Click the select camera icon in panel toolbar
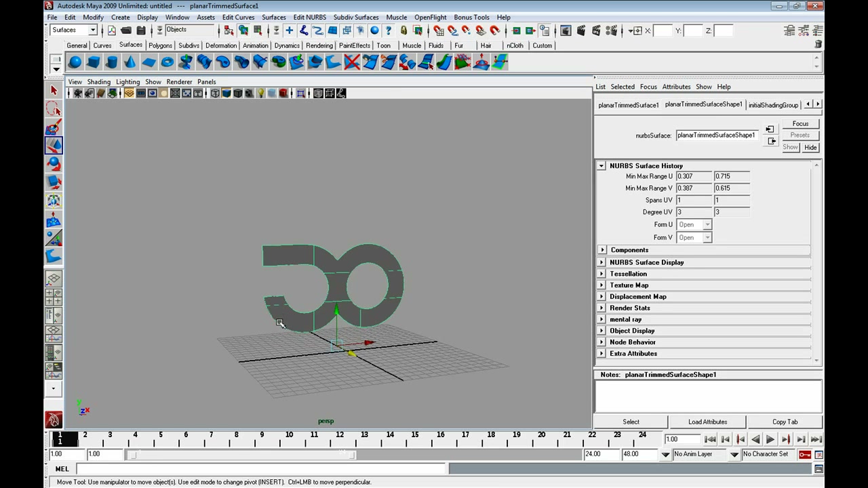 (77, 94)
